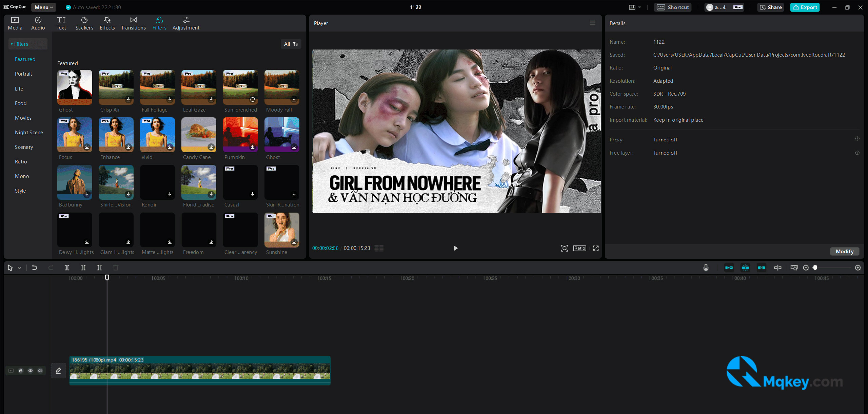Image resolution: width=868 pixels, height=414 pixels.
Task: Switch to the Adjustment tab
Action: [x=186, y=23]
